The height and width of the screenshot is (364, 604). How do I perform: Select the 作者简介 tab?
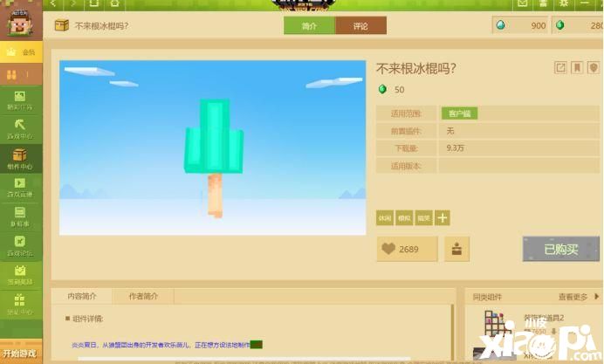pos(143,296)
